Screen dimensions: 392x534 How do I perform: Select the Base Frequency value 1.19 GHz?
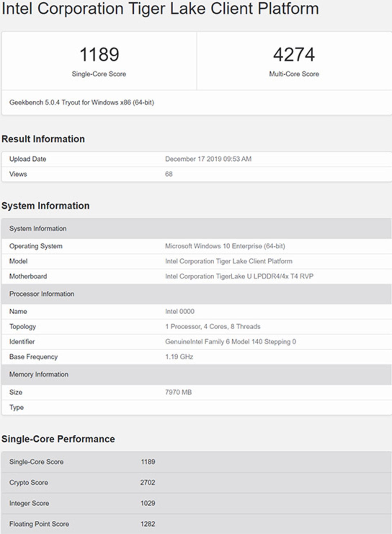(x=179, y=357)
